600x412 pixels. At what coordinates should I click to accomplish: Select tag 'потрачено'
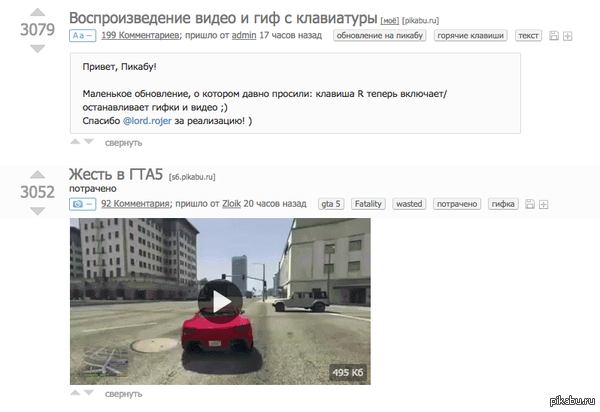coord(457,204)
